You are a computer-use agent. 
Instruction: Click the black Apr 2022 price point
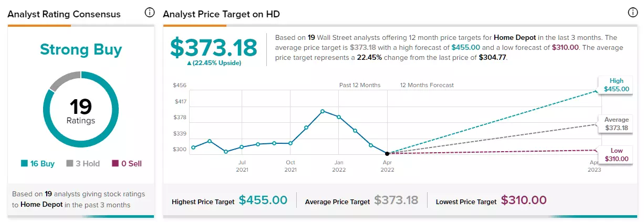coord(387,153)
